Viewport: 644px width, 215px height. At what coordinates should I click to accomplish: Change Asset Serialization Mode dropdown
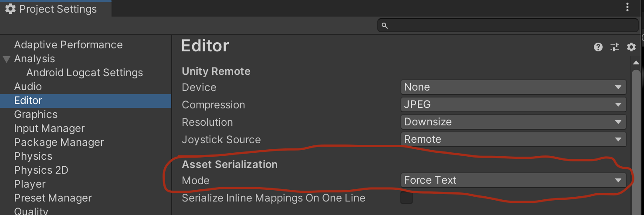click(513, 180)
